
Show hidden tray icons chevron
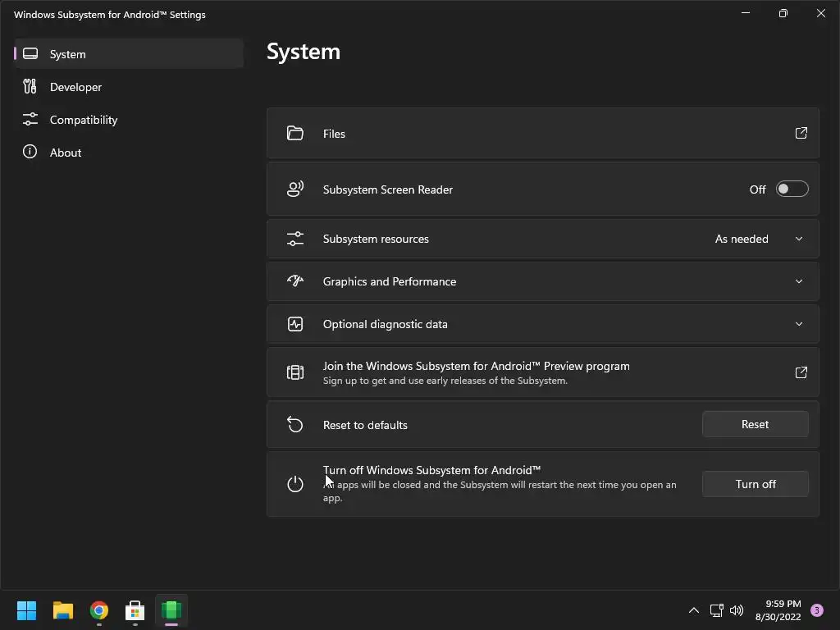click(693, 610)
